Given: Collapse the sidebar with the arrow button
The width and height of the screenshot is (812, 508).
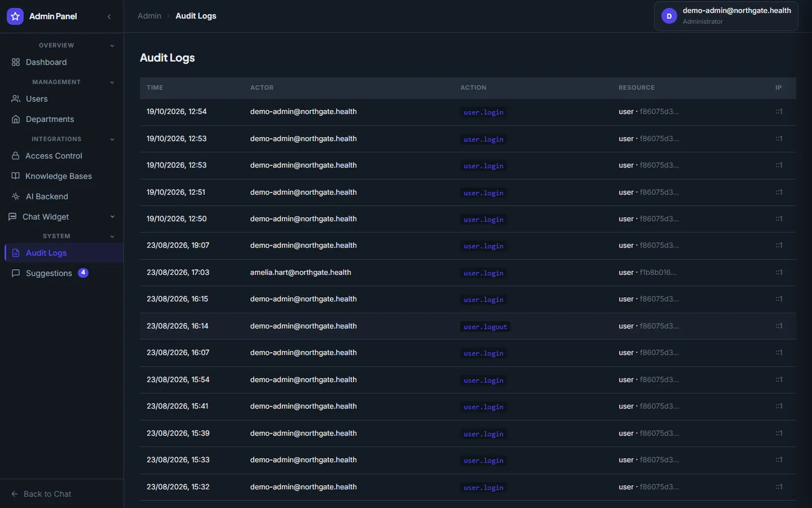Looking at the screenshot, I should pyautogui.click(x=109, y=16).
